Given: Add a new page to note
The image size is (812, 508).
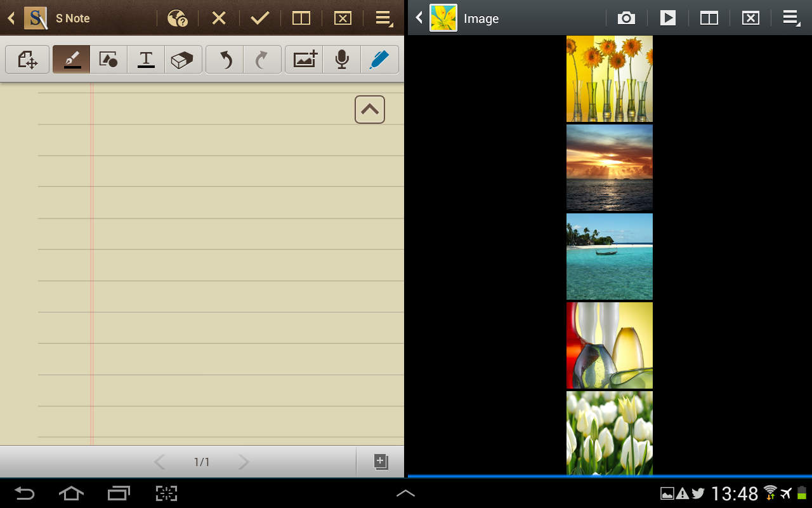Looking at the screenshot, I should coord(381,462).
